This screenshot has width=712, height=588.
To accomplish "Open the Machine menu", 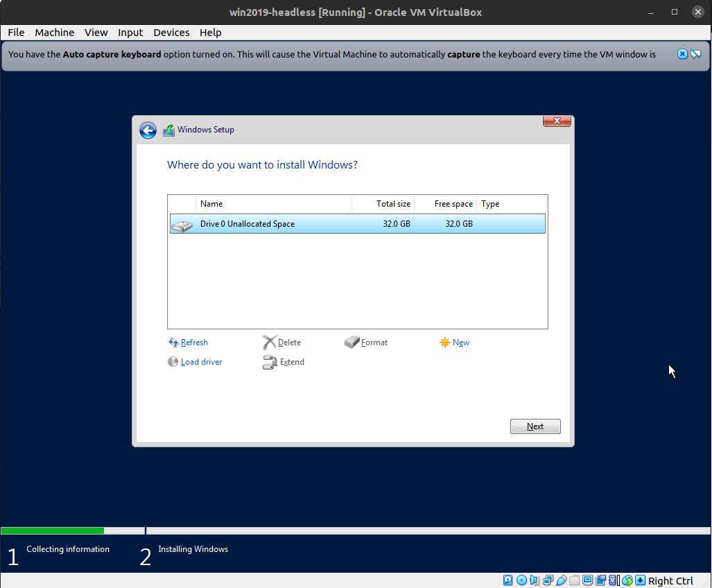I will coord(55,33).
